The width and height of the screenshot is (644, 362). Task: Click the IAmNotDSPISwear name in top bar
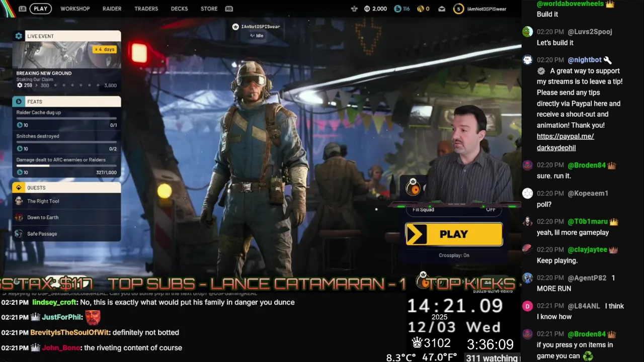pyautogui.click(x=487, y=9)
